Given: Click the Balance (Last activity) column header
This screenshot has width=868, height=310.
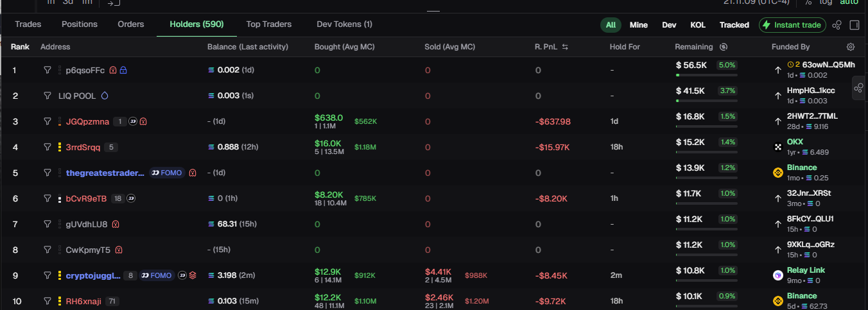Looking at the screenshot, I should pyautogui.click(x=248, y=47).
